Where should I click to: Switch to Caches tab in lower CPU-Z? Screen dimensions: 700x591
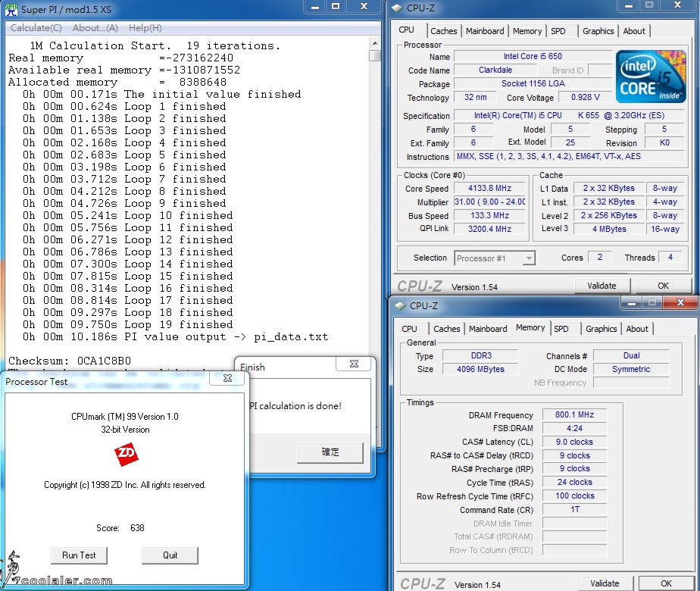[x=447, y=329]
